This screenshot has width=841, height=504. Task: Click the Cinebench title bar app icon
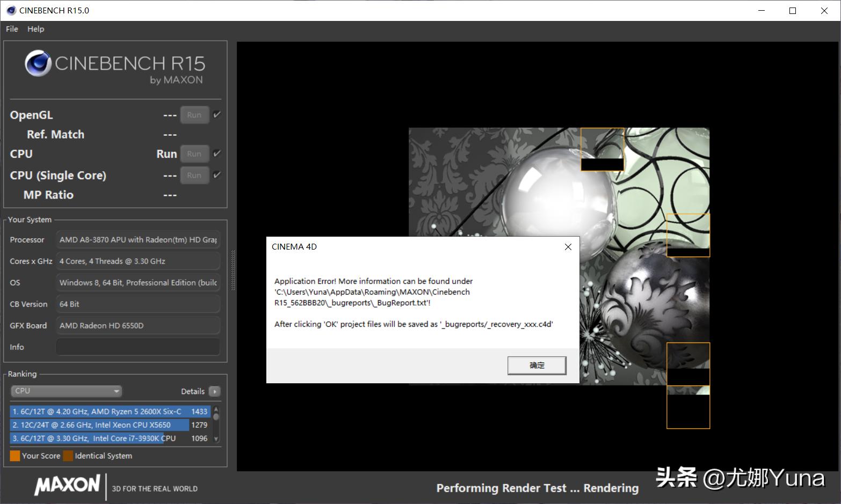tap(11, 10)
